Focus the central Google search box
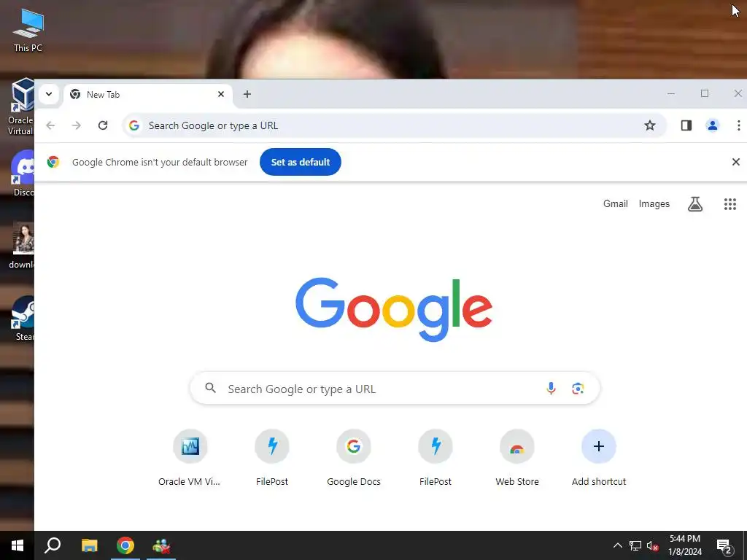This screenshot has width=747, height=560. (395, 389)
